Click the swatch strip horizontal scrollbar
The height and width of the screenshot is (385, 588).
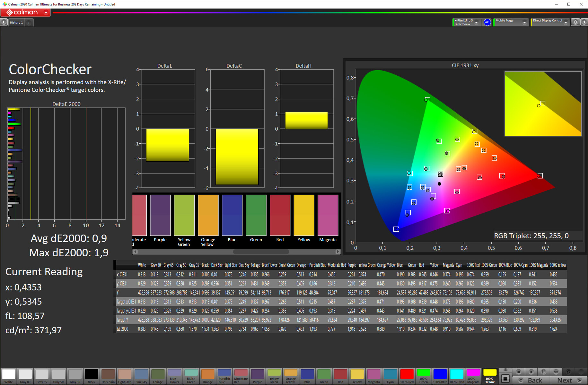[261, 252]
